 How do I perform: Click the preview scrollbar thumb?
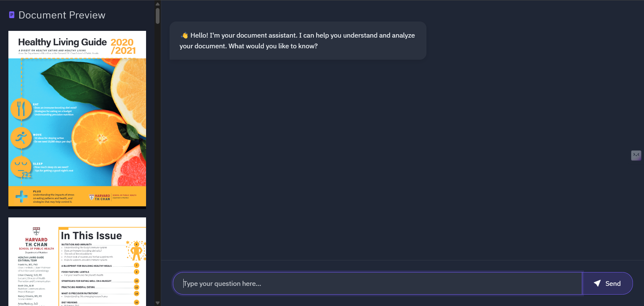(x=157, y=16)
